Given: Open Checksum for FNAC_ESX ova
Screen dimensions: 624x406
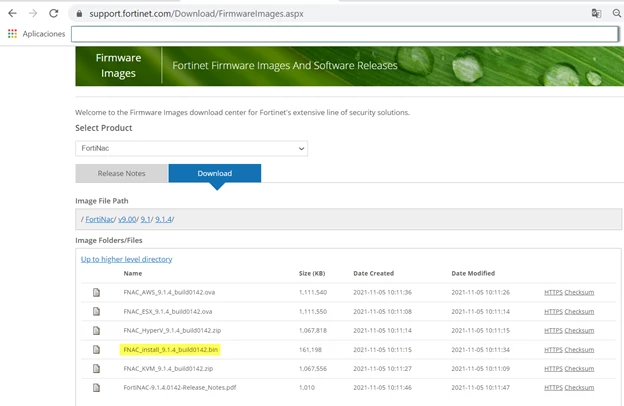Looking at the screenshot, I should tap(579, 312).
